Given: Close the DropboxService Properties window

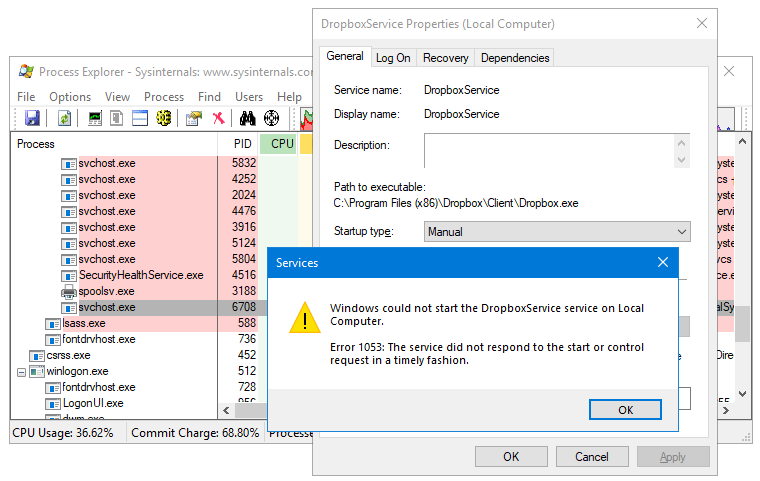Looking at the screenshot, I should (x=702, y=23).
